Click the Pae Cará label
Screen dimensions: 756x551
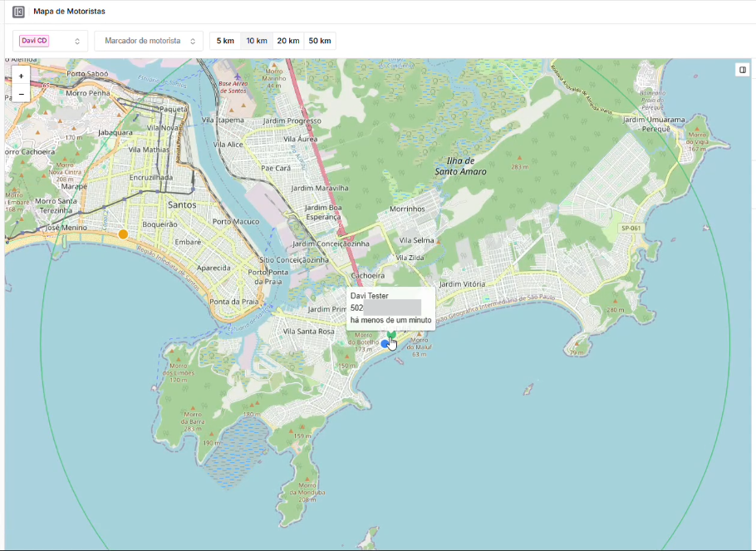click(276, 169)
